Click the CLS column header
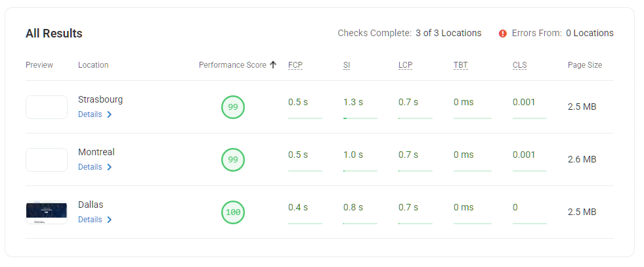Image resolution: width=644 pixels, height=267 pixels. pos(520,65)
